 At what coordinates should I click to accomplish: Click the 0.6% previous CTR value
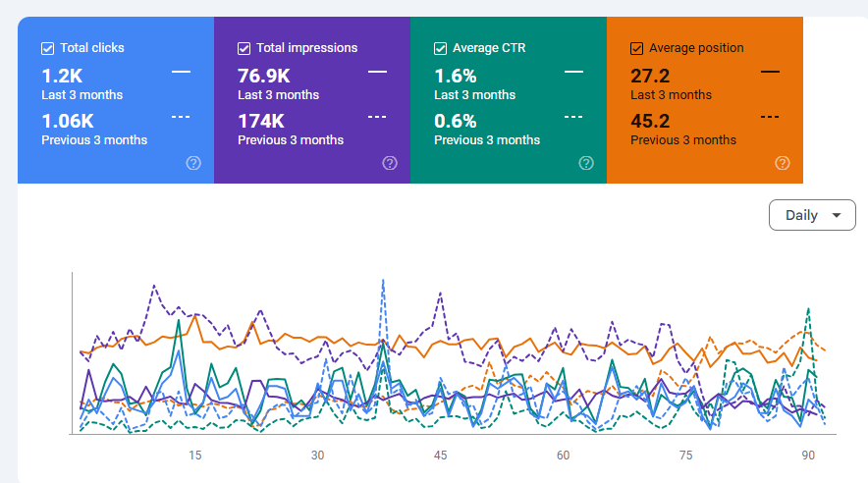[456, 122]
